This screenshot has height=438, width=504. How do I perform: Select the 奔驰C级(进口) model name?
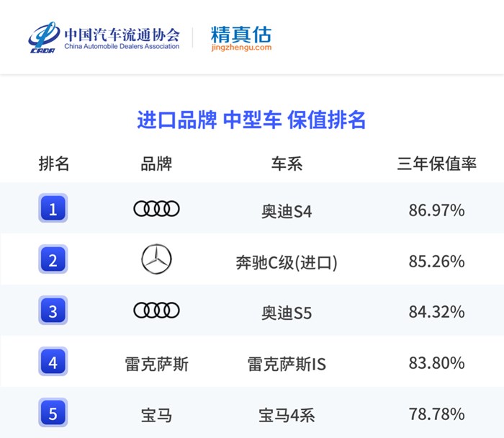[x=287, y=263]
